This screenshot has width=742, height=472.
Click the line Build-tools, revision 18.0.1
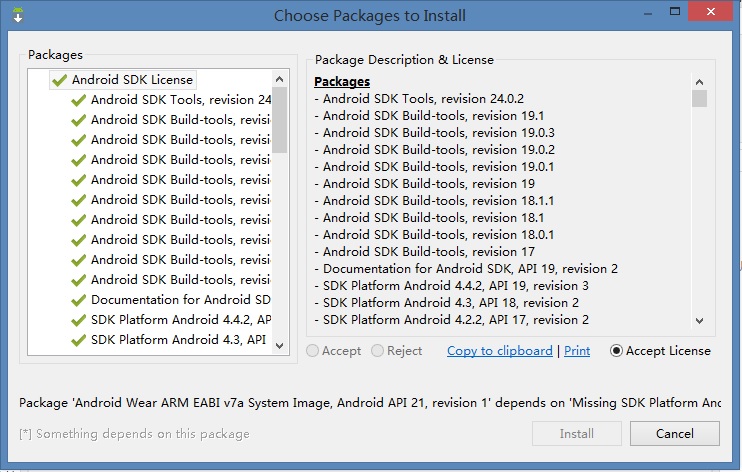tap(434, 235)
